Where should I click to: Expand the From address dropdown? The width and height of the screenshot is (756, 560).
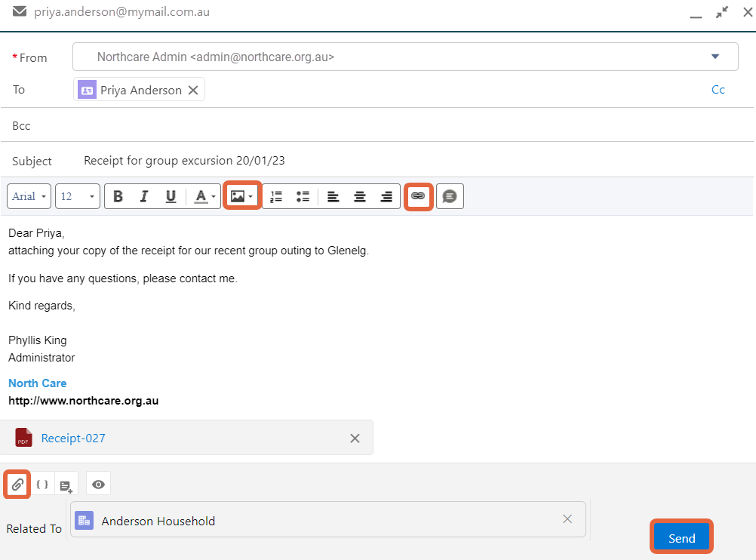point(715,57)
